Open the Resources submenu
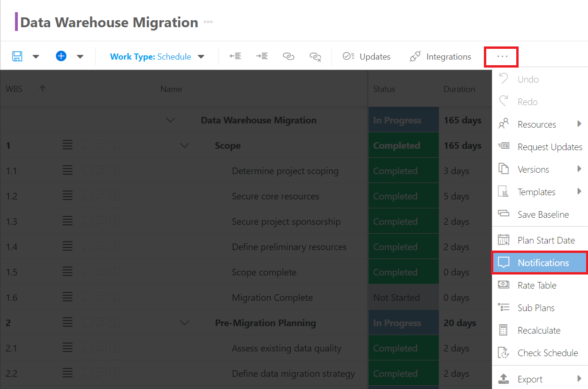 (540, 124)
